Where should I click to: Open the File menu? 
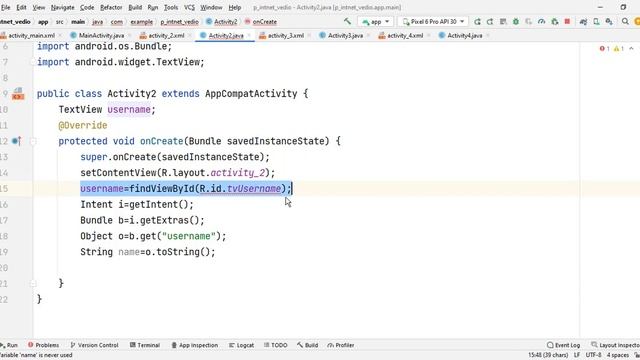tap(5, 7)
